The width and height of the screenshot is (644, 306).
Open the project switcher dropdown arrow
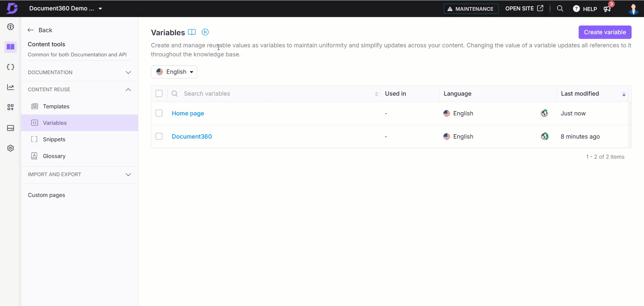(100, 9)
